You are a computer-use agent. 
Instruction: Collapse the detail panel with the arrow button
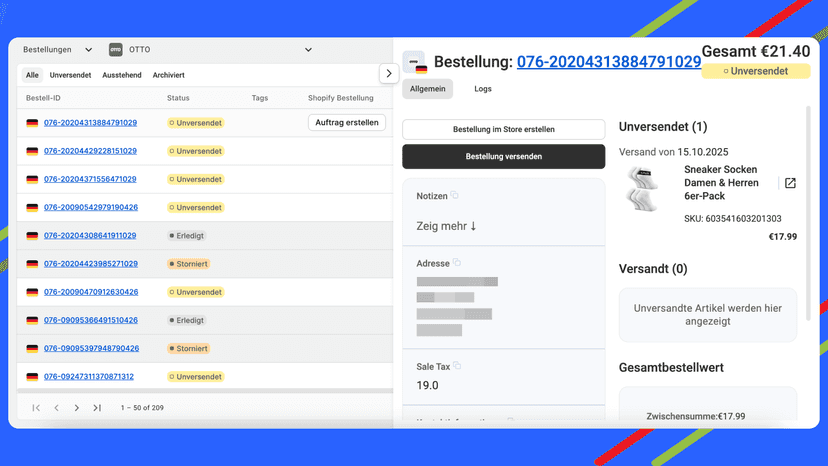389,74
